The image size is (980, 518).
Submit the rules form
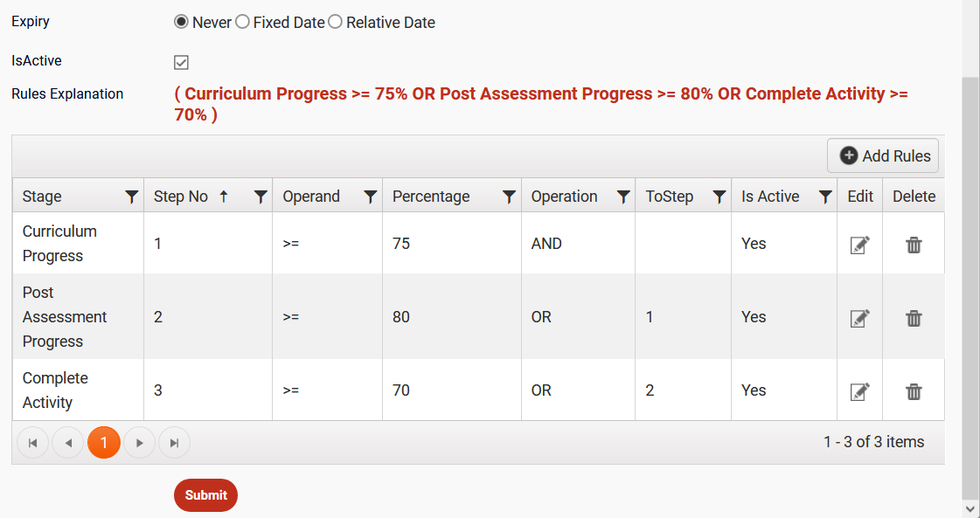205,495
